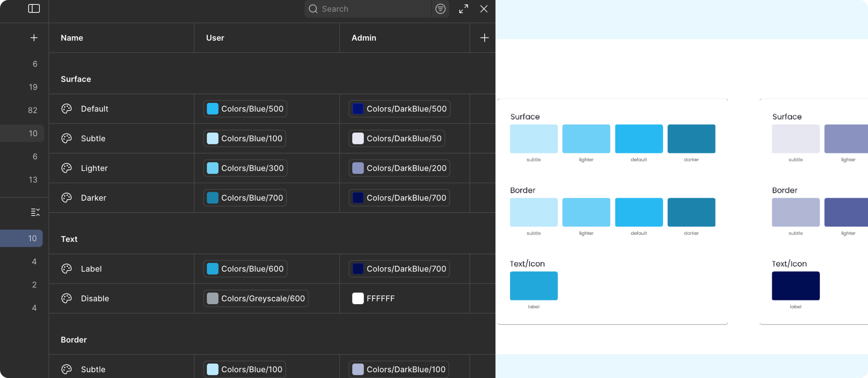Collapse the Text group header
Screen dimensions: 868x378
point(69,239)
